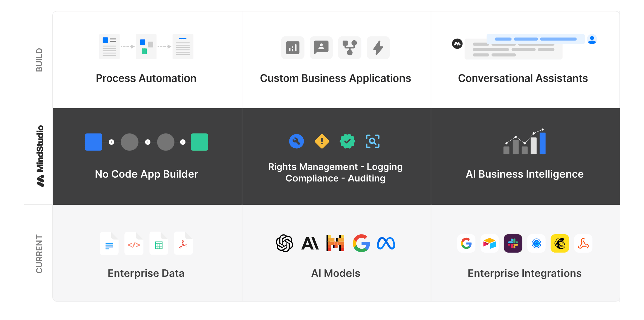Image resolution: width=644 pixels, height=320 pixels.
Task: Click the lightning bolt icon
Action: [378, 48]
